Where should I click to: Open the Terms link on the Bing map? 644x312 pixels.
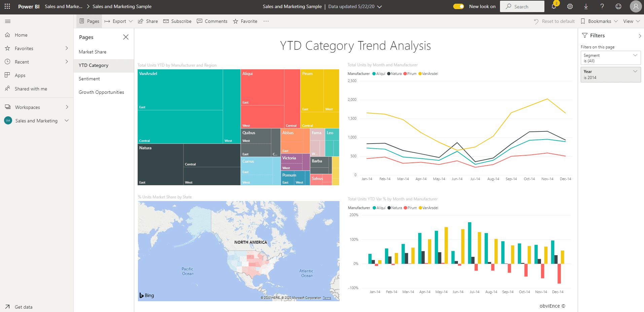(x=327, y=298)
